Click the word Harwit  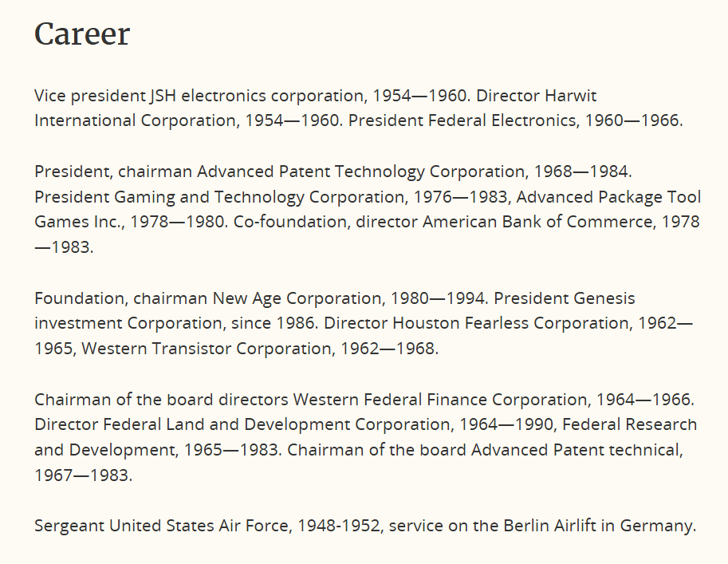[570, 96]
